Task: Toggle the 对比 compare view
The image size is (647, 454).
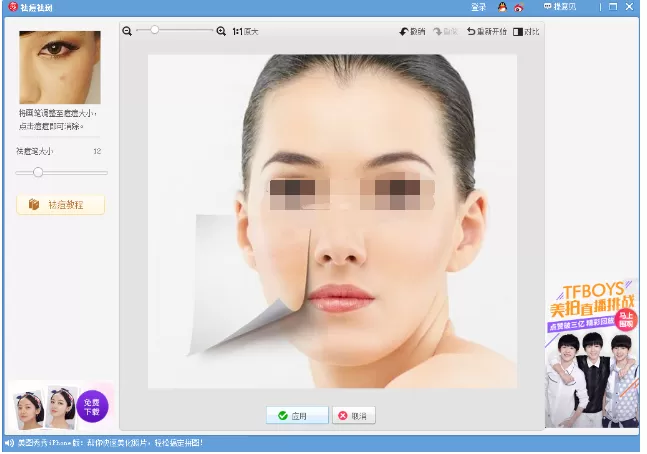Action: pyautogui.click(x=526, y=31)
